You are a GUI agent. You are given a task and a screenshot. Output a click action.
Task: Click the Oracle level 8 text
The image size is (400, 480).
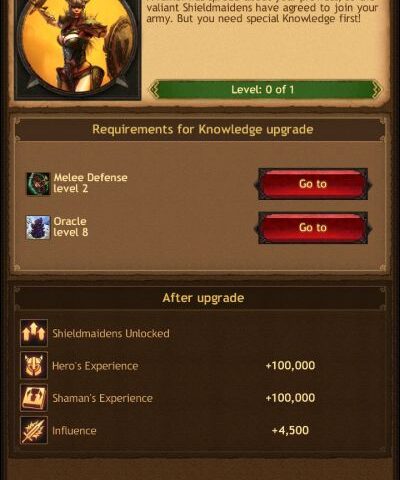71,227
